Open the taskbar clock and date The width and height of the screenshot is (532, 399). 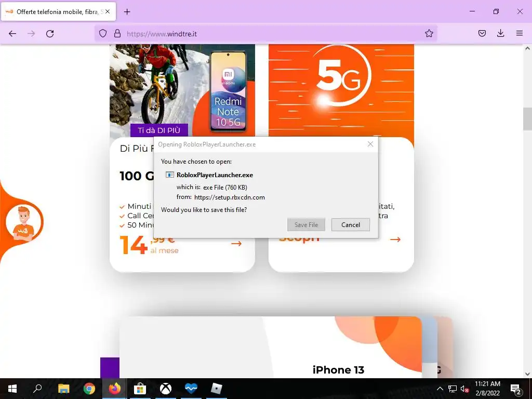(487, 389)
